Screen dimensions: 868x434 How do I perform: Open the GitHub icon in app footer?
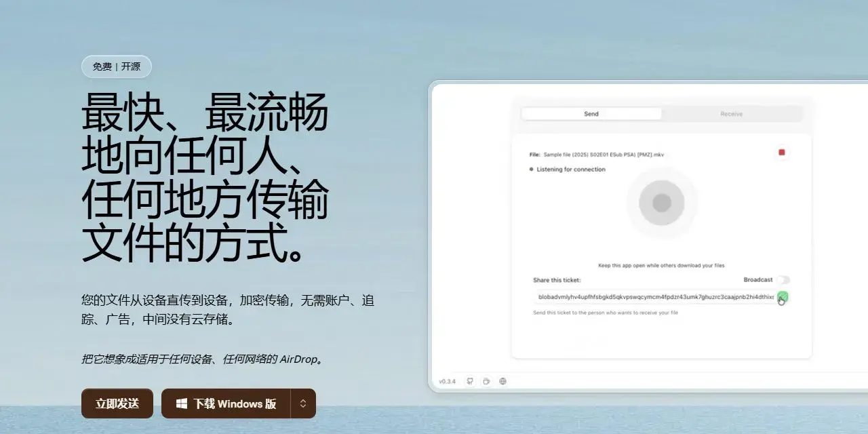click(470, 381)
